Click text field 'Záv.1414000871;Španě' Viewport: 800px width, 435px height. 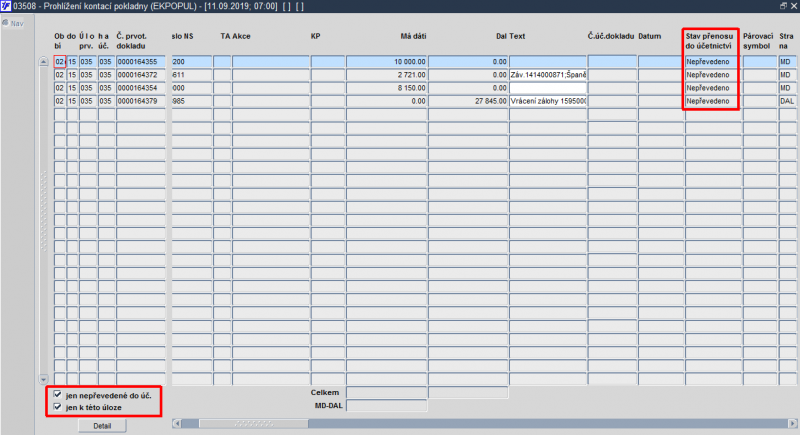[548, 75]
